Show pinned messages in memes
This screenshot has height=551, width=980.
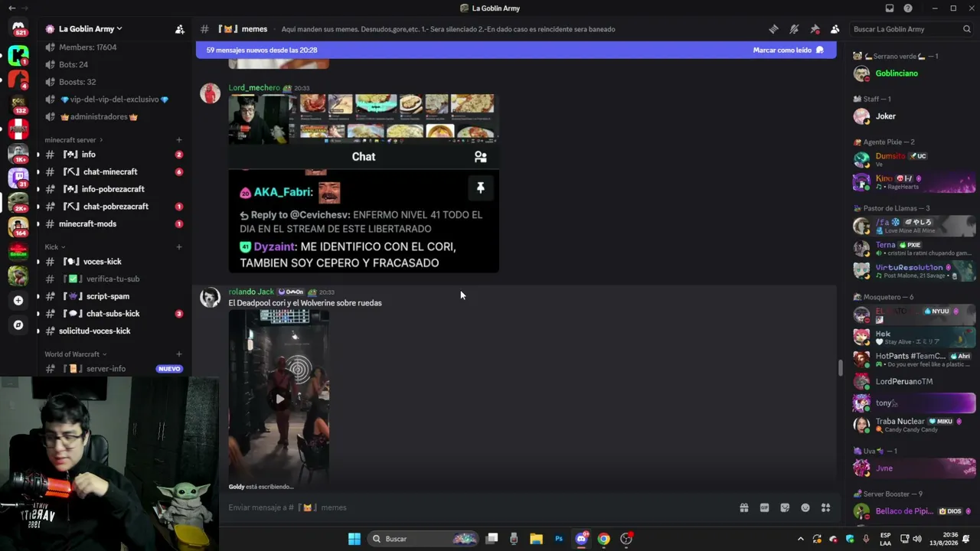815,29
